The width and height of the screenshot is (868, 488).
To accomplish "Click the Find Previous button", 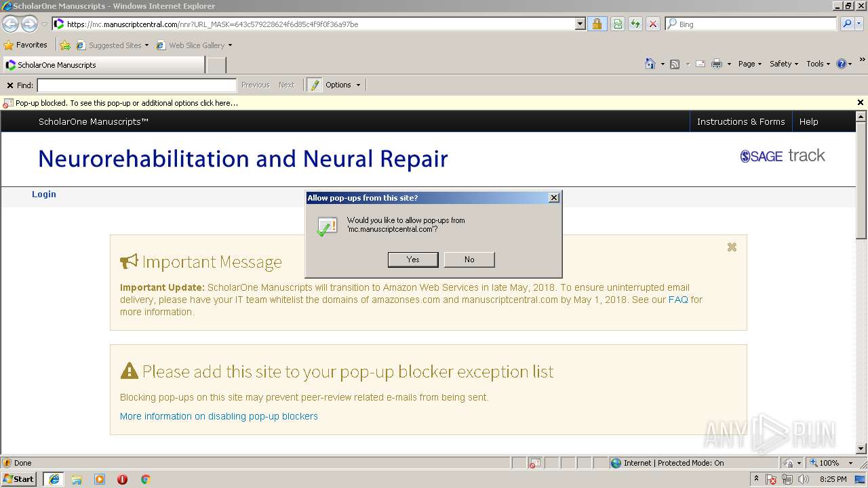I will point(255,85).
